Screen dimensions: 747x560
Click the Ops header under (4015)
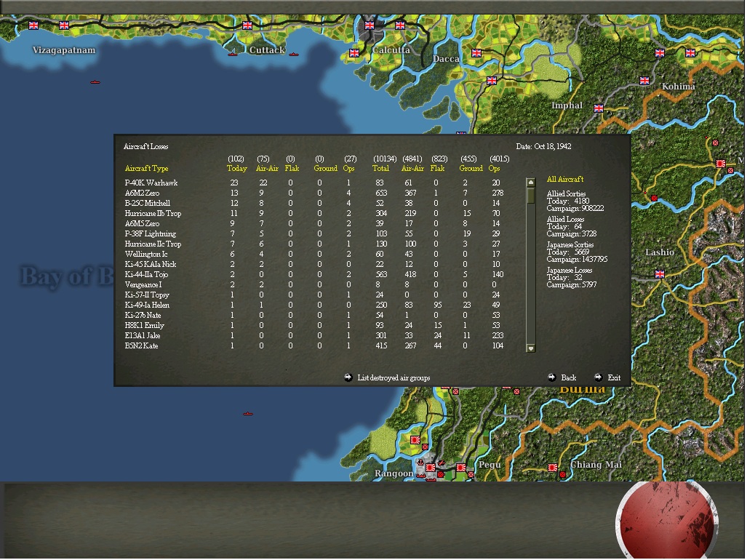point(494,168)
